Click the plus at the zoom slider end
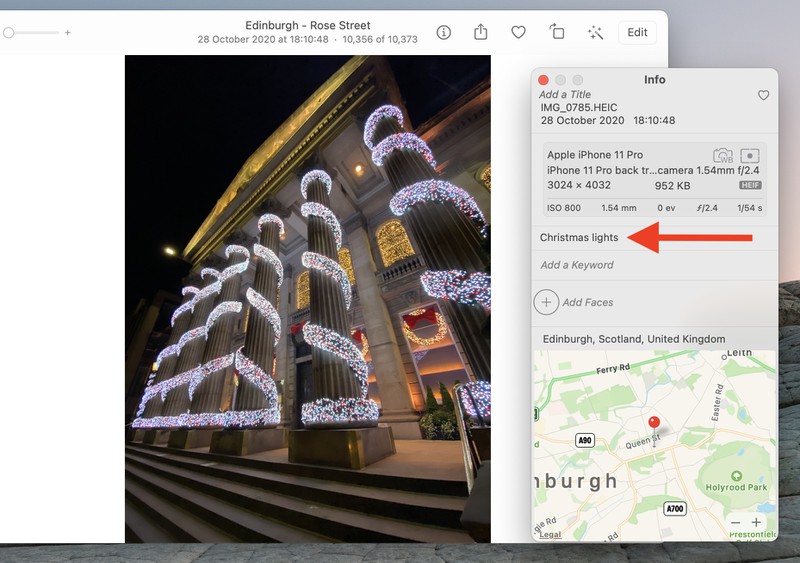800x563 pixels. [68, 33]
